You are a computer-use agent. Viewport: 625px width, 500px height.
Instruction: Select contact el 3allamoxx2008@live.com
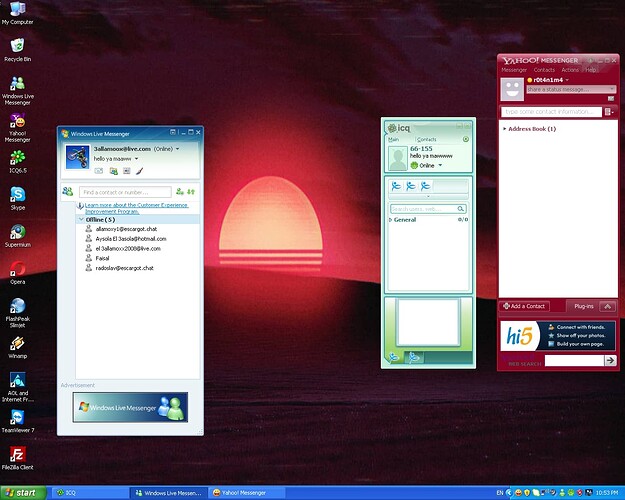click(128, 248)
